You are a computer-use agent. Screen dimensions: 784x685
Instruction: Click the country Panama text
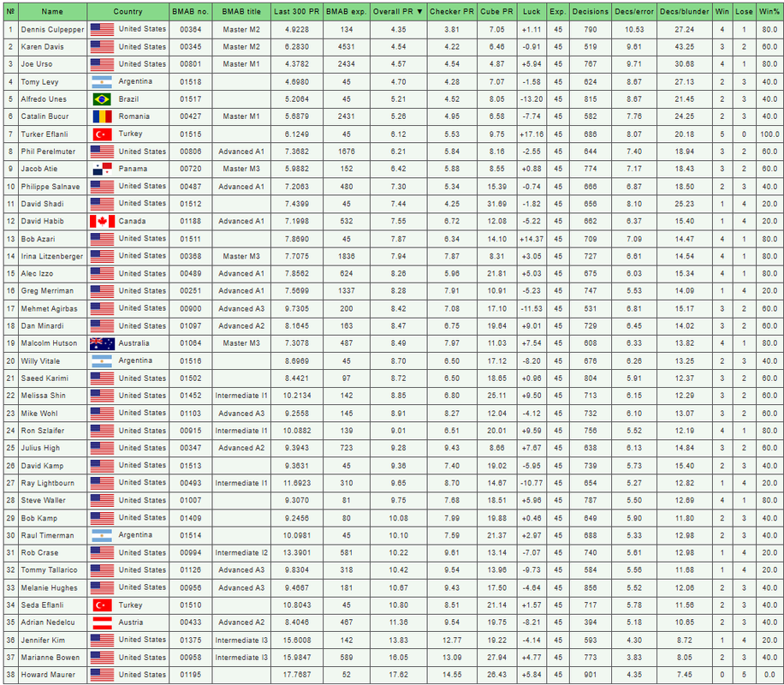133,169
